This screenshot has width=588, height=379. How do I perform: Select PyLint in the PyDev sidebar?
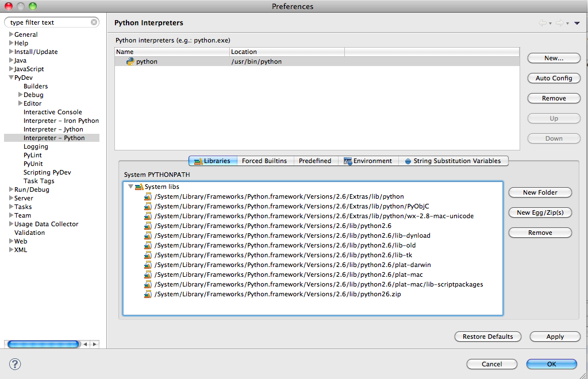32,155
